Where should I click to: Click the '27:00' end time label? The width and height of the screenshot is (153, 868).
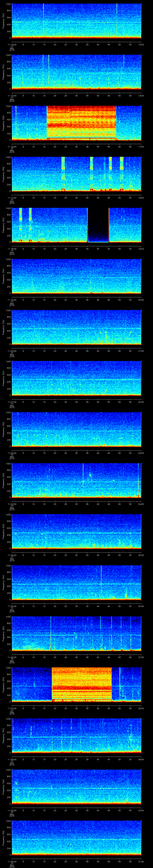141,657
